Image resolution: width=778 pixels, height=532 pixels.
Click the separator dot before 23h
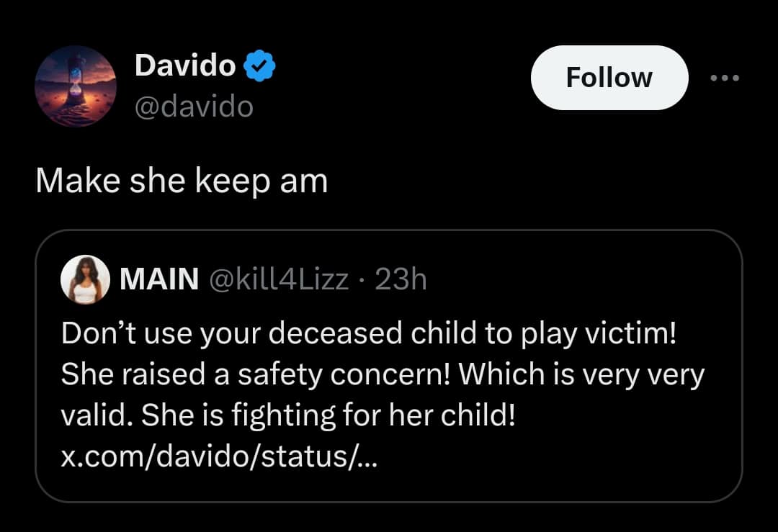pos(362,279)
